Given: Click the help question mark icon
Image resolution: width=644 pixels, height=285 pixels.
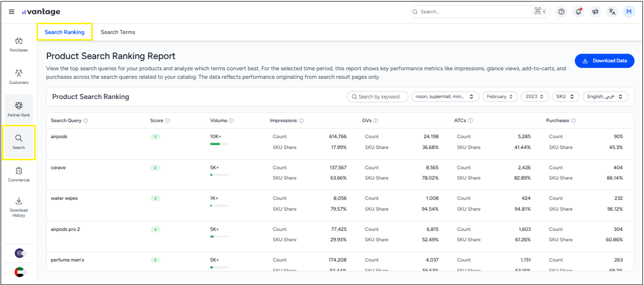Looking at the screenshot, I should pos(561,12).
